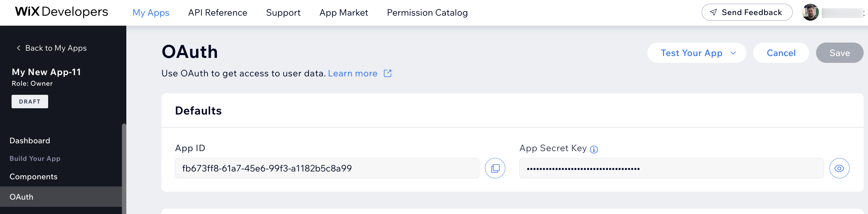Click the paper plane icon in Send Feedback

(x=713, y=13)
